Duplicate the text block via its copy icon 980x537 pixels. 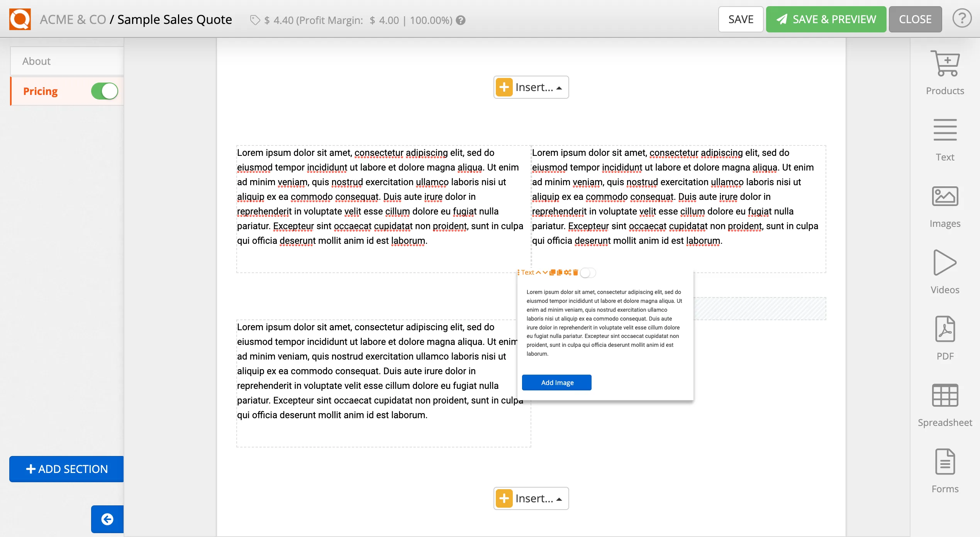coord(553,272)
